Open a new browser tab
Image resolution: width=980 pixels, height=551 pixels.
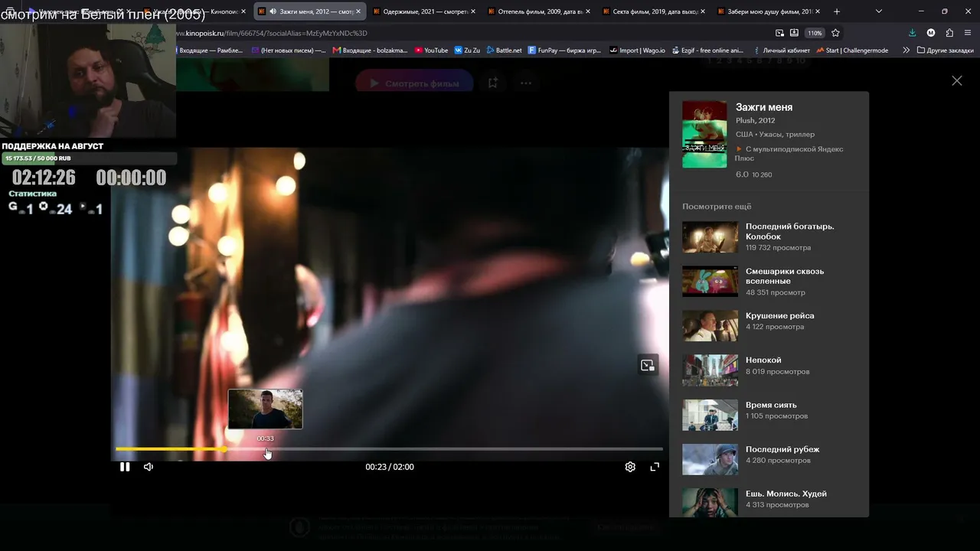836,11
